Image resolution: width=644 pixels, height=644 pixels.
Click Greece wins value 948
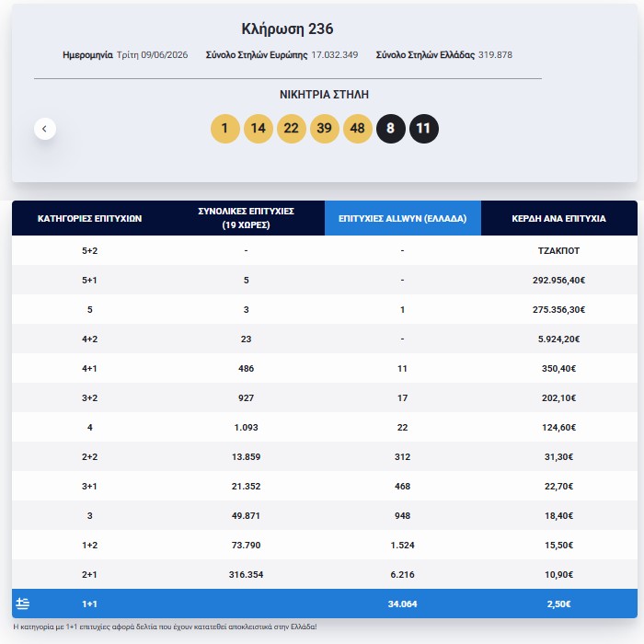tap(403, 515)
